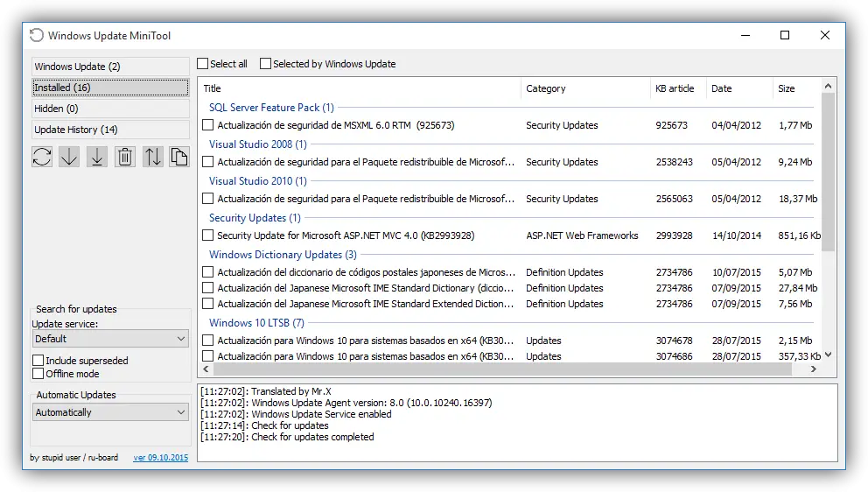Minimize the Windows Update MiniTool window
Screen dimensions: 868x492
pyautogui.click(x=745, y=36)
